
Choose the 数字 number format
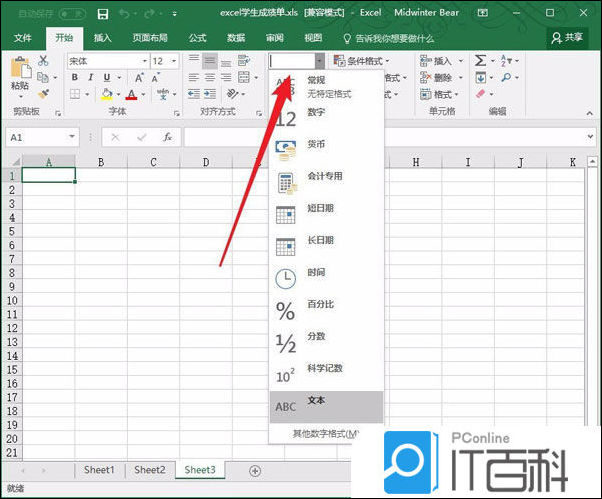click(x=326, y=118)
